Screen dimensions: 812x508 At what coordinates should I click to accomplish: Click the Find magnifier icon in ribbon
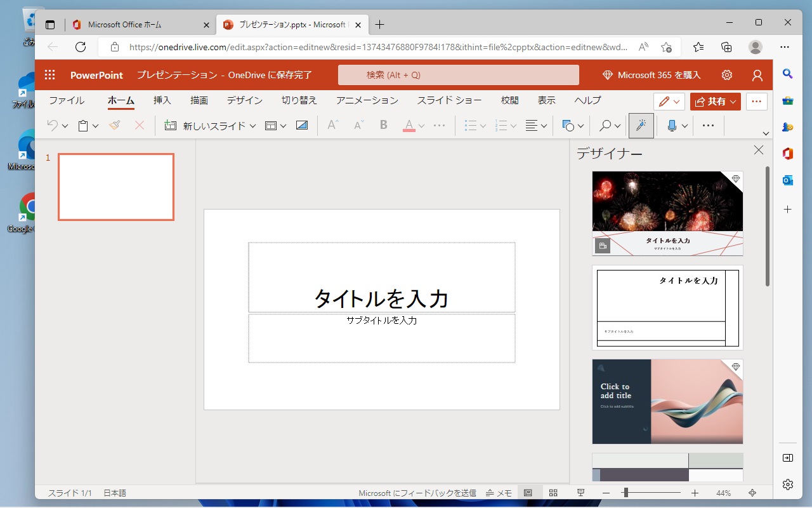pos(605,126)
